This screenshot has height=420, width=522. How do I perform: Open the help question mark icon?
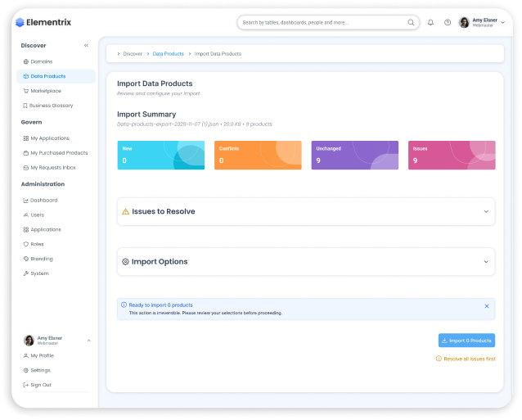pos(448,23)
